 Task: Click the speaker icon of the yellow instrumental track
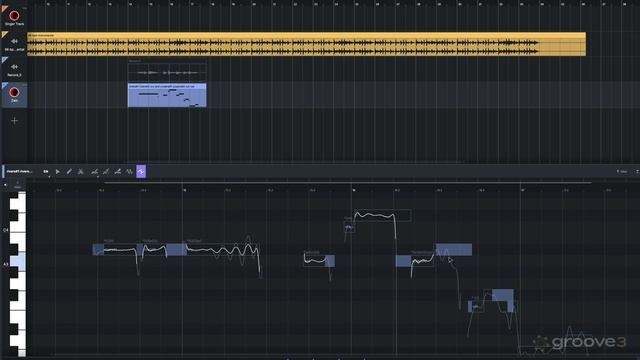(14, 41)
